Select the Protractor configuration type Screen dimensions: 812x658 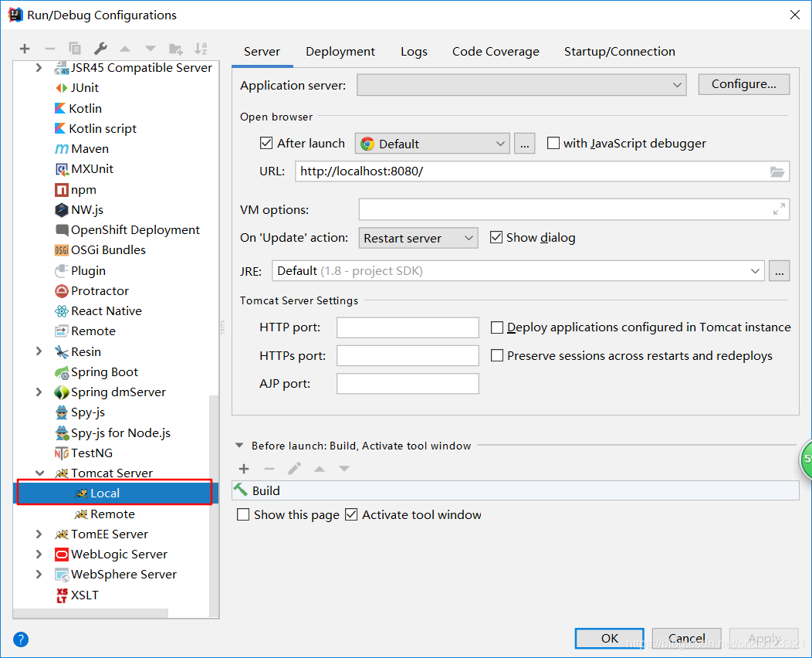click(92, 290)
